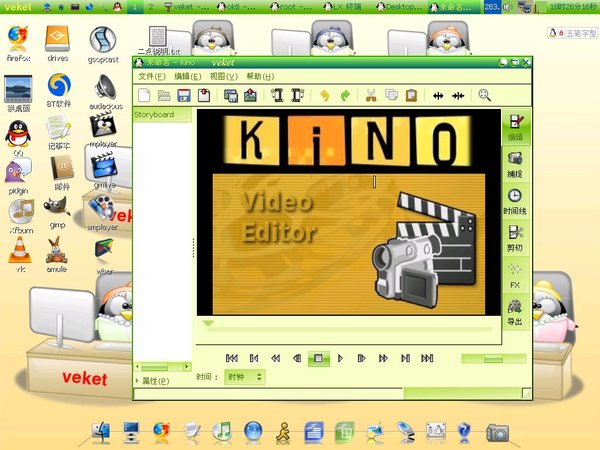Open the gimp desktop icon

point(57,213)
